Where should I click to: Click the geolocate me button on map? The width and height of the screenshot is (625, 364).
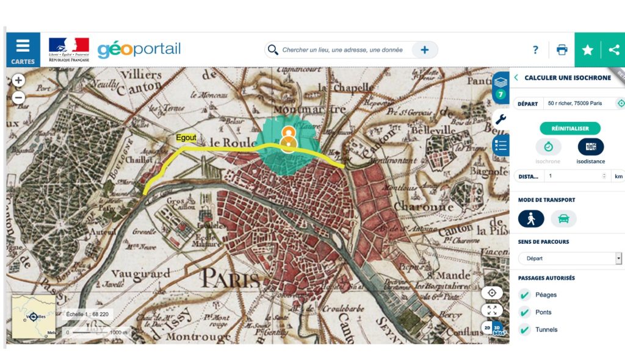click(492, 293)
